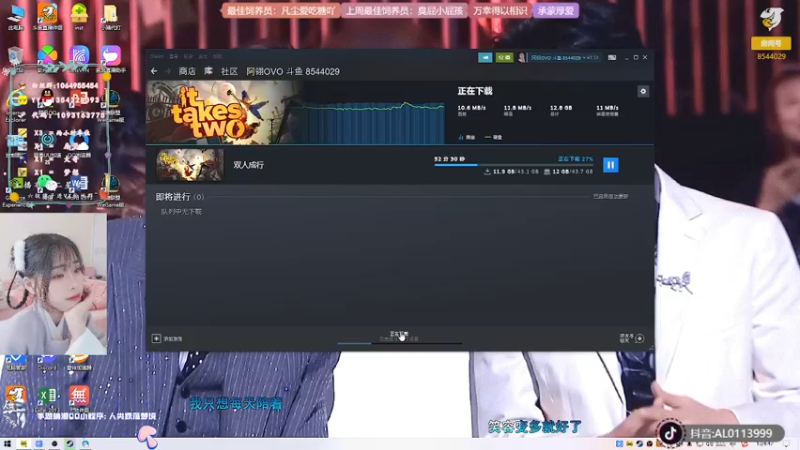Open the friends and chat button in Steam

coord(632,338)
